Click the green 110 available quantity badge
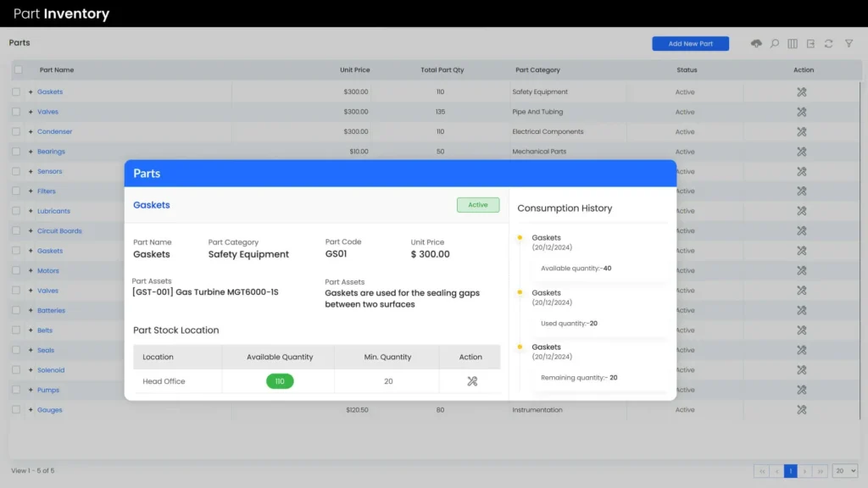The height and width of the screenshot is (488, 868). pyautogui.click(x=280, y=381)
